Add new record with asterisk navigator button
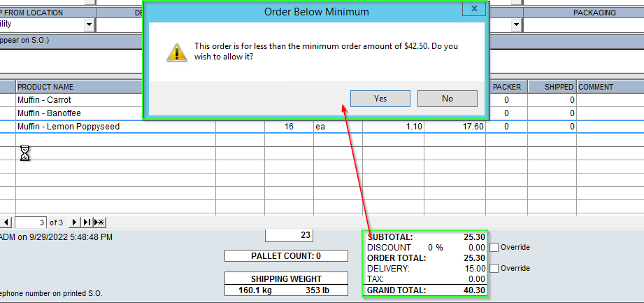This screenshot has width=644, height=303. (x=99, y=222)
